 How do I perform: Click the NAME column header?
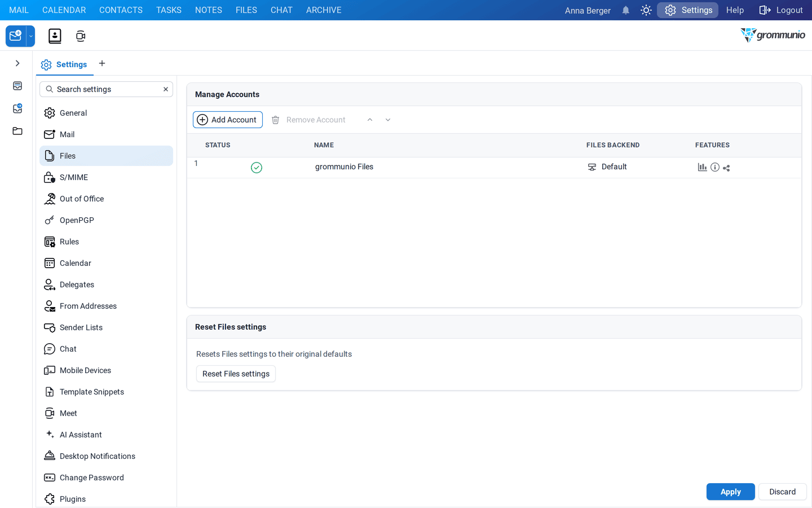[324, 145]
